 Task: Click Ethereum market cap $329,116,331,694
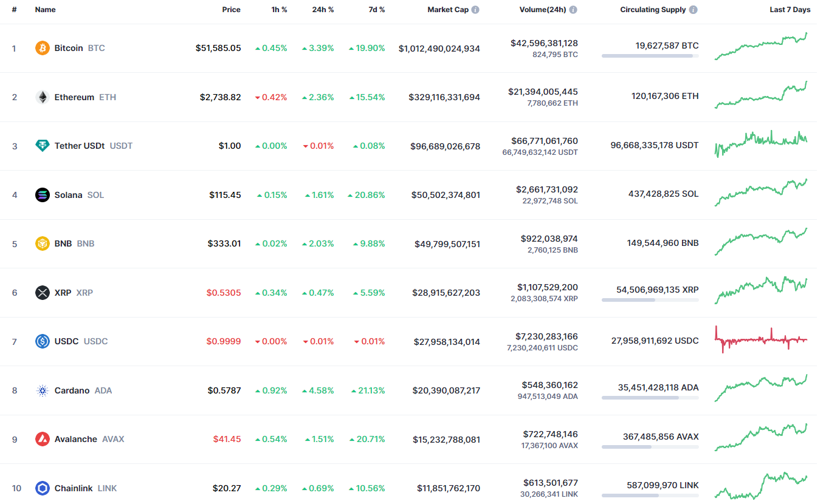pyautogui.click(x=444, y=97)
